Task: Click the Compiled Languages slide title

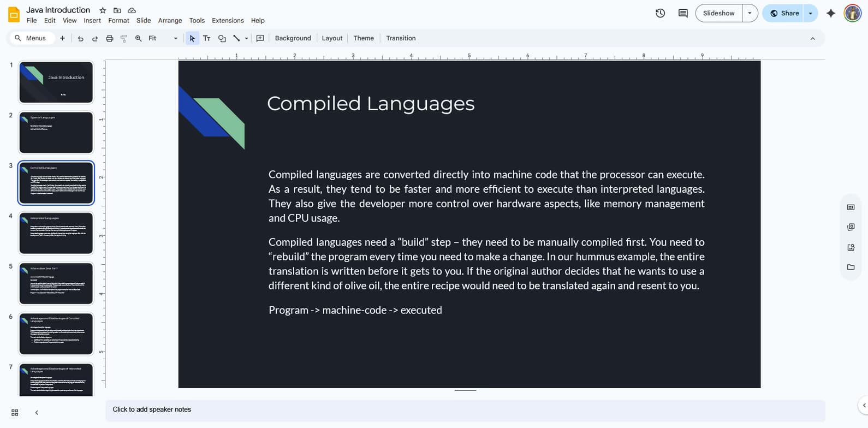Action: click(x=371, y=103)
